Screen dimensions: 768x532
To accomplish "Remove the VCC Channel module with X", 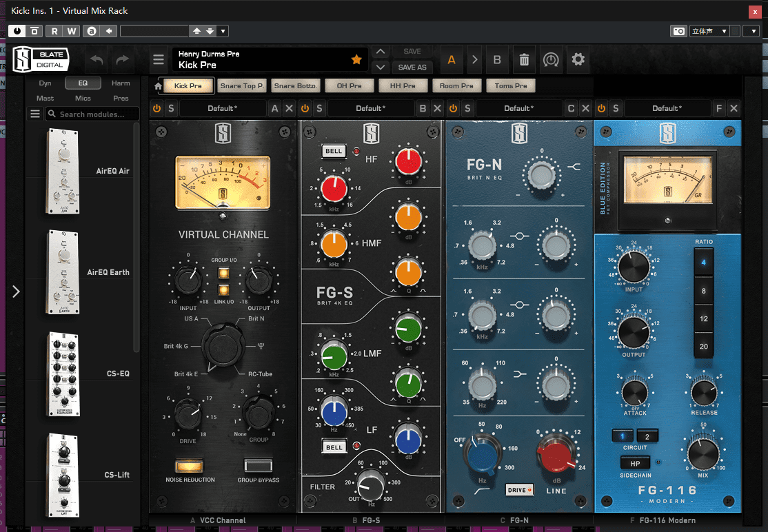I will point(290,109).
